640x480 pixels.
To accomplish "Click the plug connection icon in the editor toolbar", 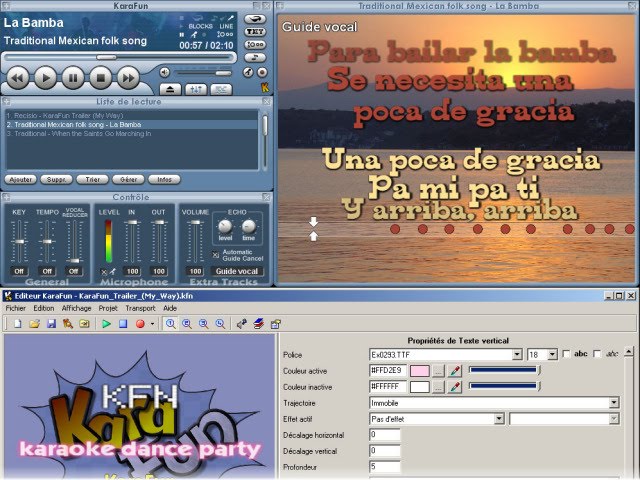I will tap(242, 324).
